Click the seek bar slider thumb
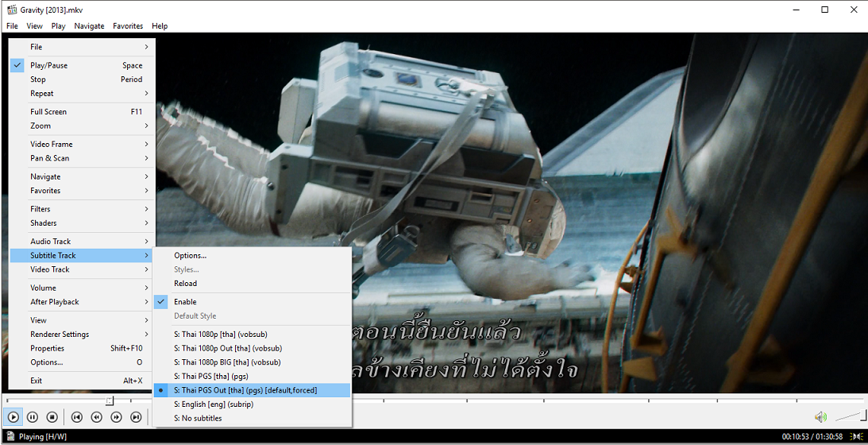This screenshot has width=868, height=445. tap(110, 400)
